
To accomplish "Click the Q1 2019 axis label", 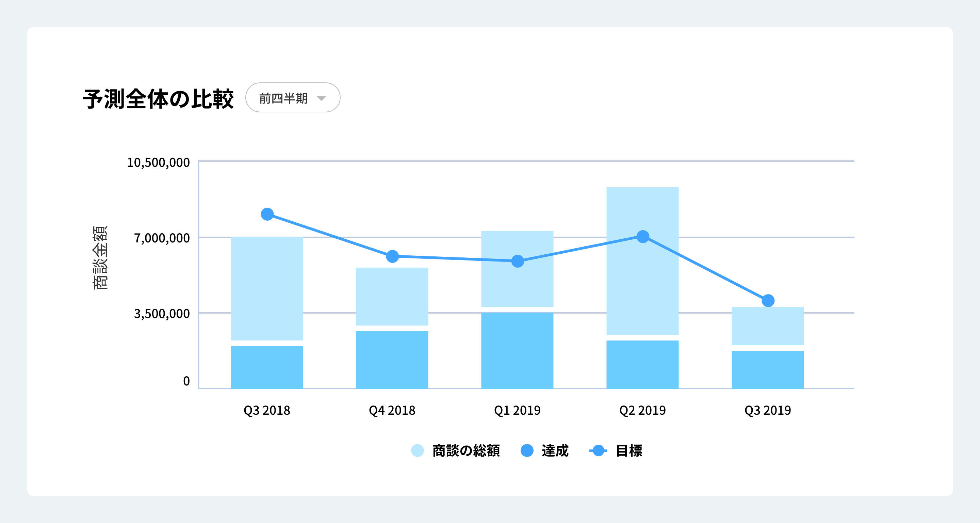I will [x=517, y=410].
